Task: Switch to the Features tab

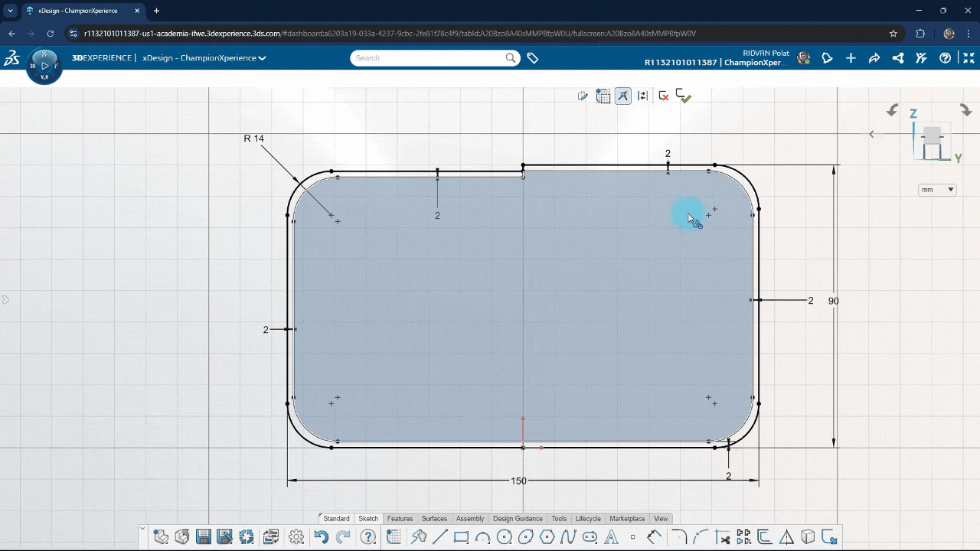Action: pyautogui.click(x=400, y=518)
